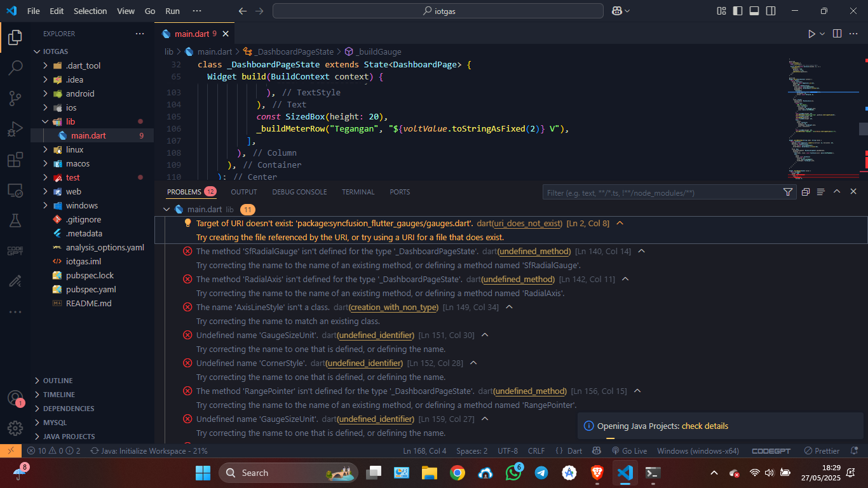Open Customize Layout button

[721, 11]
